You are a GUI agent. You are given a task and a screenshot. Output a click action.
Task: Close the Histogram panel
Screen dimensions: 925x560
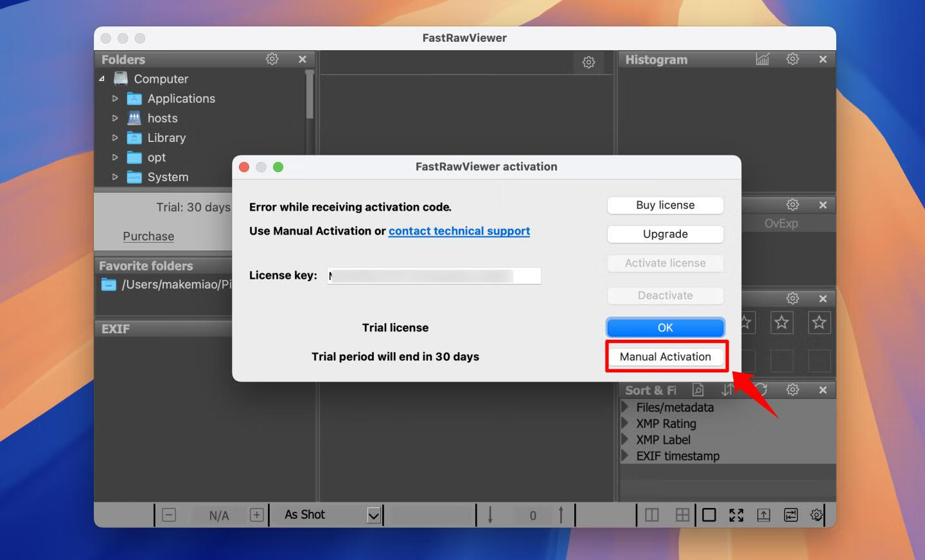(x=823, y=59)
